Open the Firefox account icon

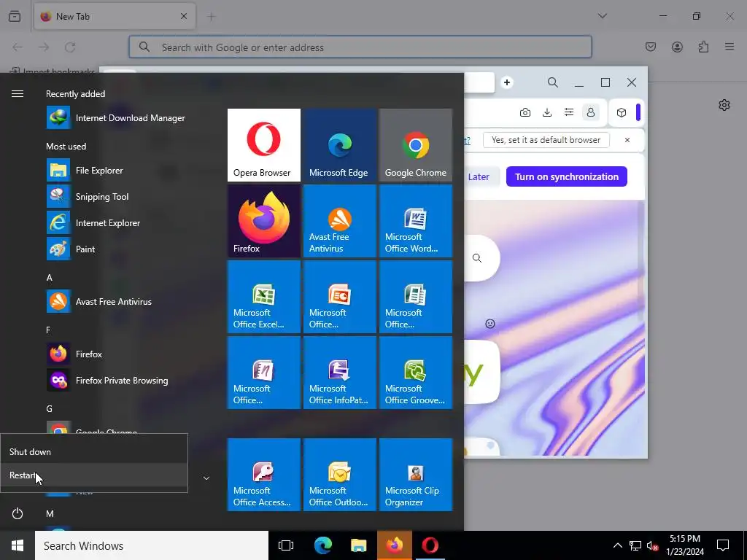pos(677,47)
